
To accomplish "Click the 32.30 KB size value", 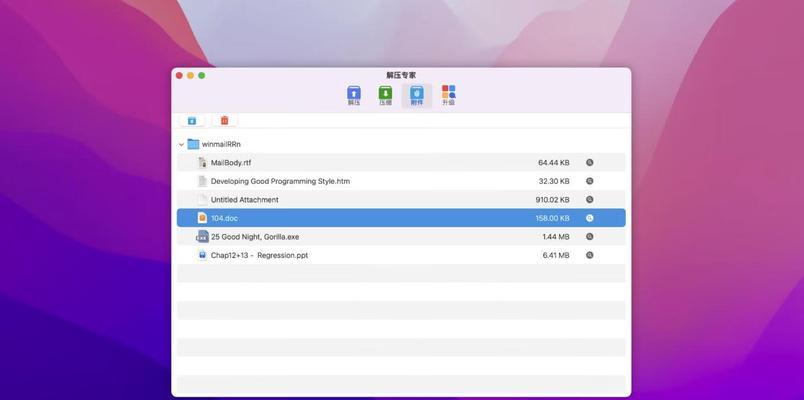I will (554, 181).
